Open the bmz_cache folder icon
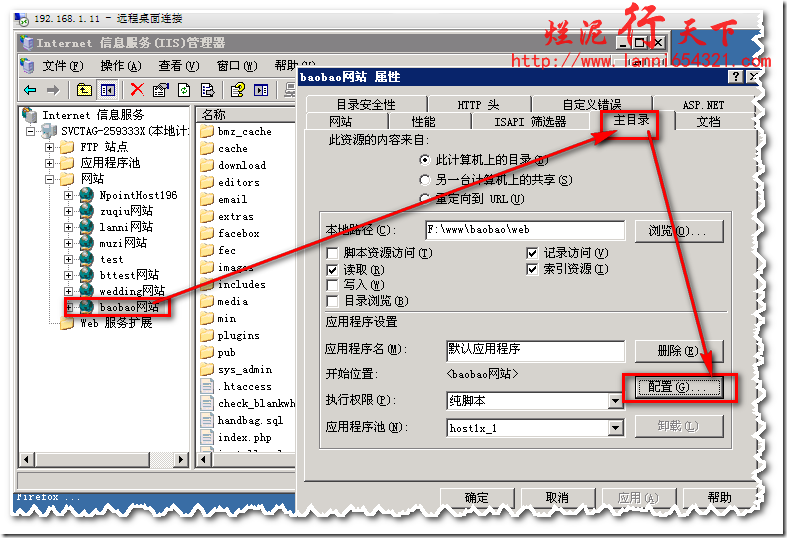This screenshot has height=538, width=787. coord(207,132)
